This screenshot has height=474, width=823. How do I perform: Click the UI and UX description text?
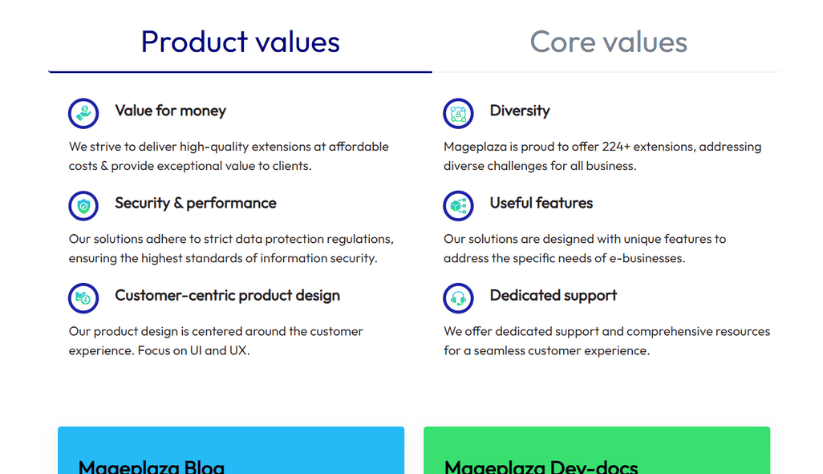[x=216, y=341]
